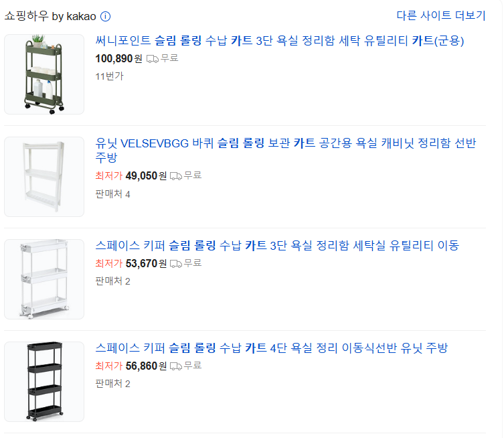Viewport: 504px width, 438px height.
Task: Open 다른 사이트 더보기 link
Action: [x=440, y=15]
